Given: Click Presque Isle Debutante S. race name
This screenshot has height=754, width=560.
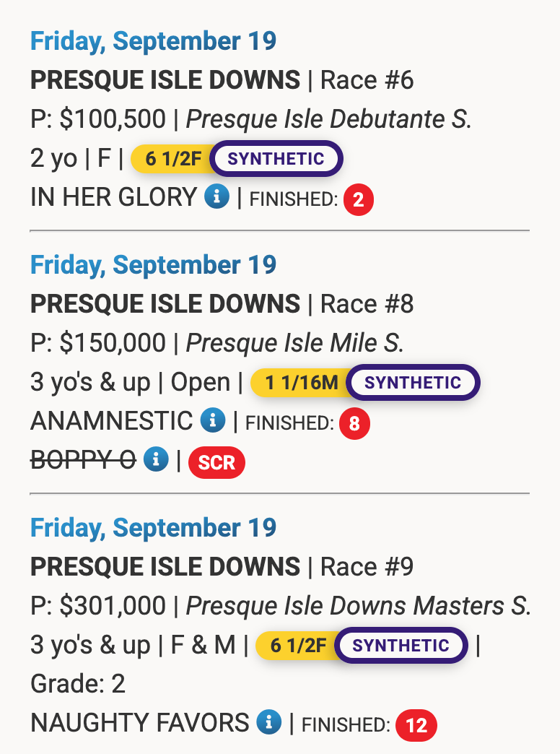Looking at the screenshot, I should point(328,119).
